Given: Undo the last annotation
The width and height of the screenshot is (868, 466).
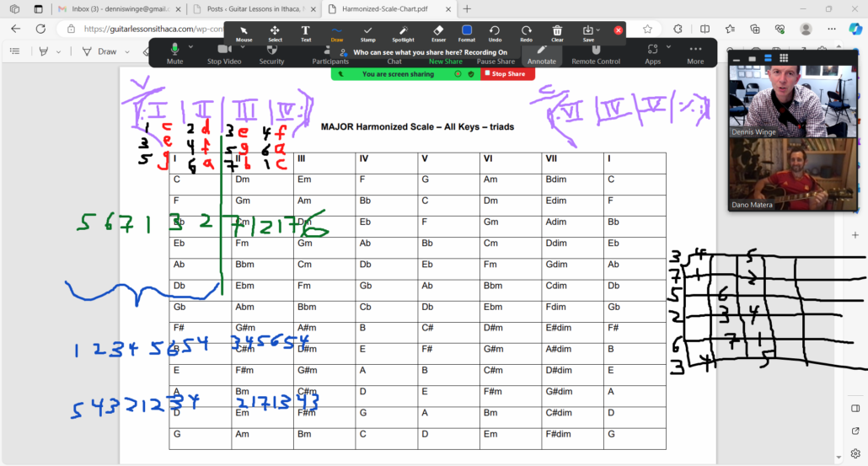Looking at the screenshot, I should 495,33.
